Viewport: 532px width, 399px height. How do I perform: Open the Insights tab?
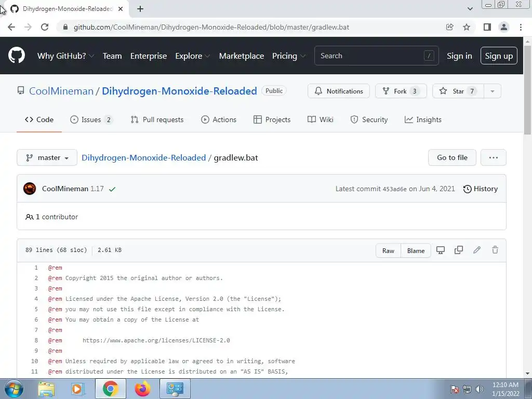click(423, 119)
